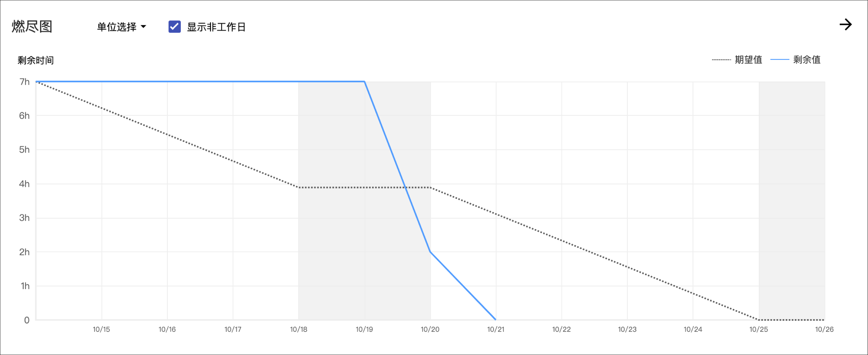Click the blue line's 10/19 point at 7h
Screen dimensions: 868x355
point(365,82)
